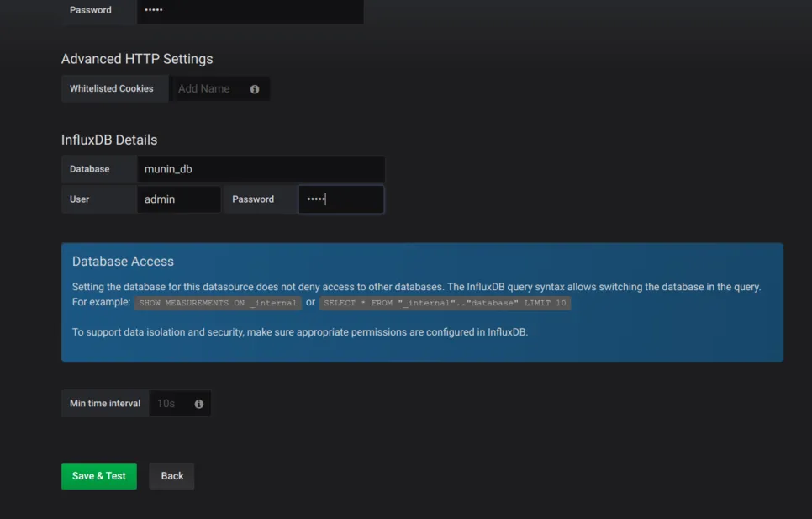Image resolution: width=812 pixels, height=519 pixels.
Task: Click the Save & Test button
Action: pos(99,476)
